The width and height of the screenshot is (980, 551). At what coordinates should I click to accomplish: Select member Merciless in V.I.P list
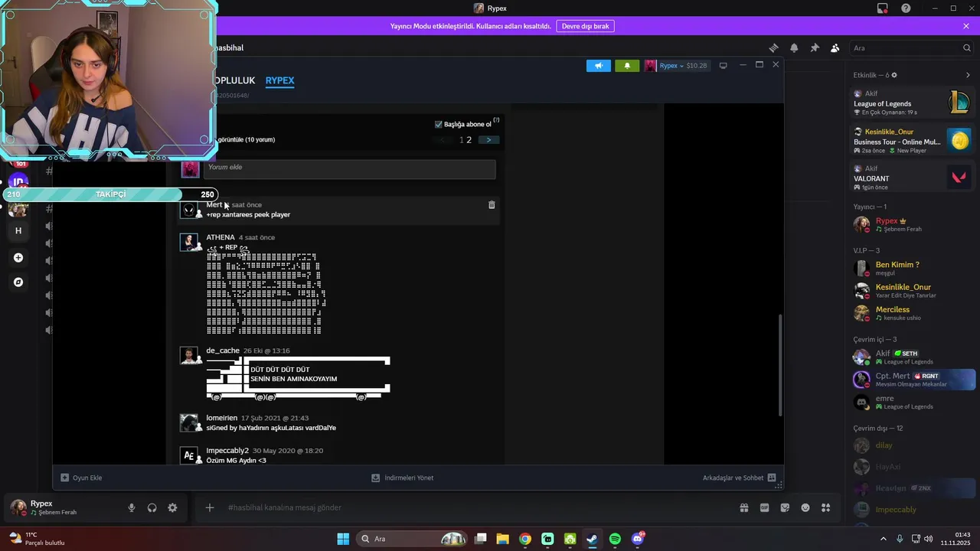tap(912, 313)
